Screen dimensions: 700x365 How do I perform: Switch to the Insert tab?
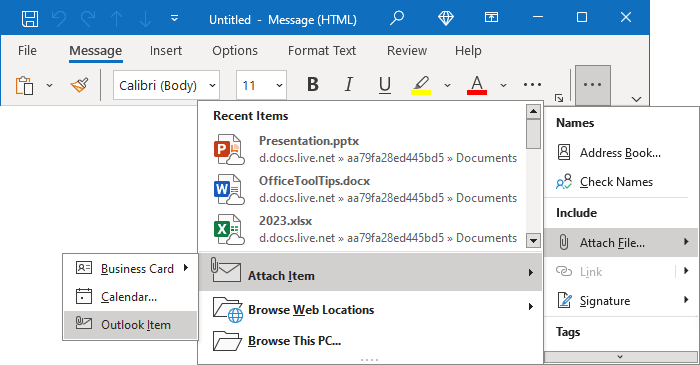(x=166, y=50)
